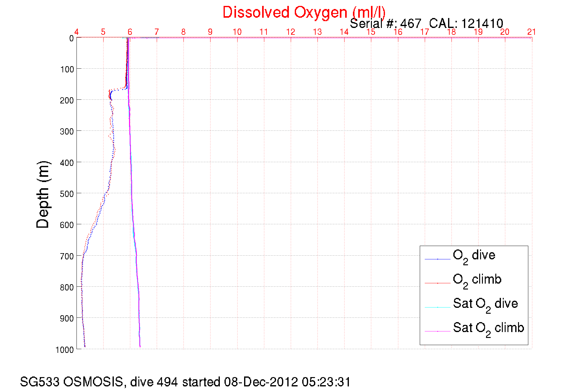588x392 pixels.
Task: Click the x-axis tick label 8
Action: click(x=183, y=32)
